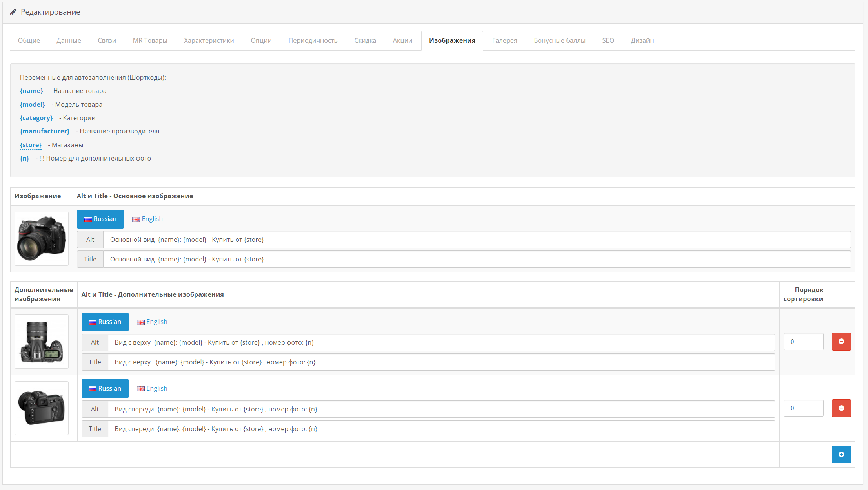This screenshot has width=868, height=490.
Task: Click the top-view camera thumbnail
Action: click(x=42, y=342)
